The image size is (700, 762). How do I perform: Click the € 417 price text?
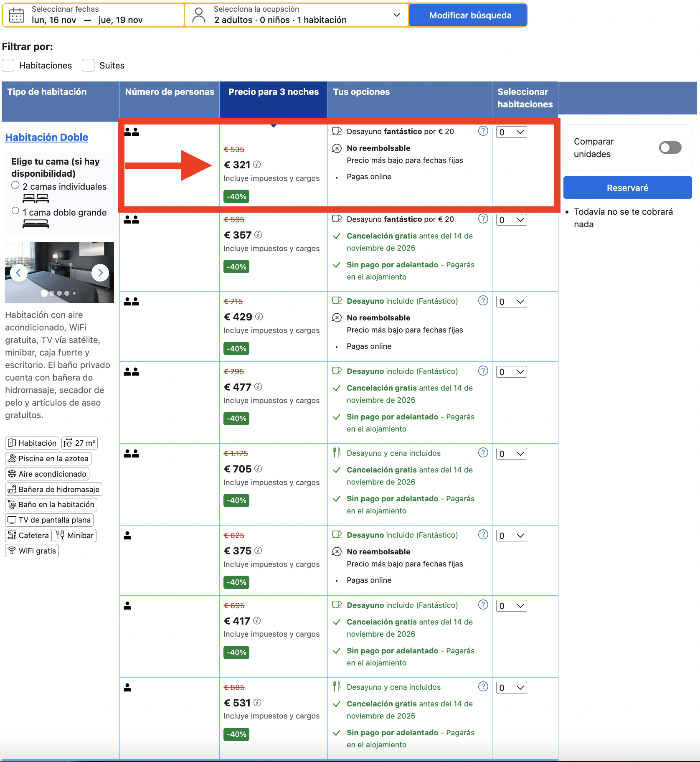pyautogui.click(x=237, y=621)
